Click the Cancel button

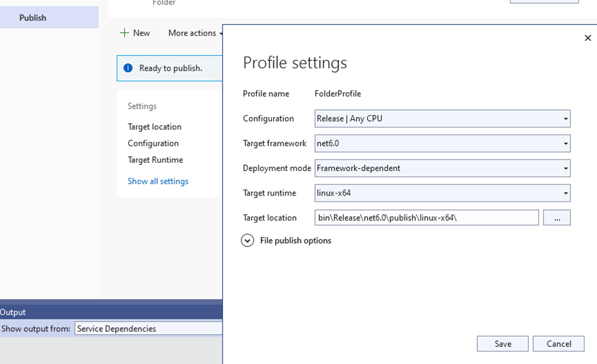tap(559, 344)
